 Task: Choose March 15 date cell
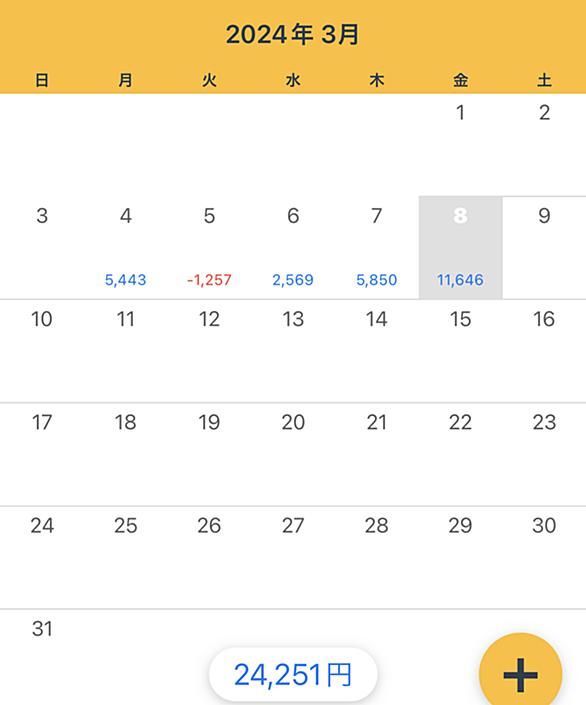[x=461, y=351]
